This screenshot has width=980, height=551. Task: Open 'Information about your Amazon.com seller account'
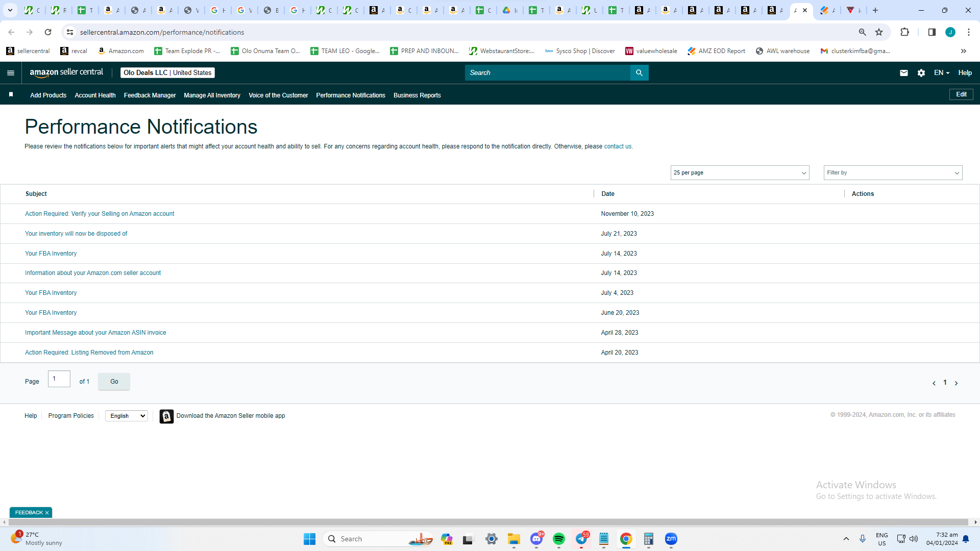[x=93, y=273]
